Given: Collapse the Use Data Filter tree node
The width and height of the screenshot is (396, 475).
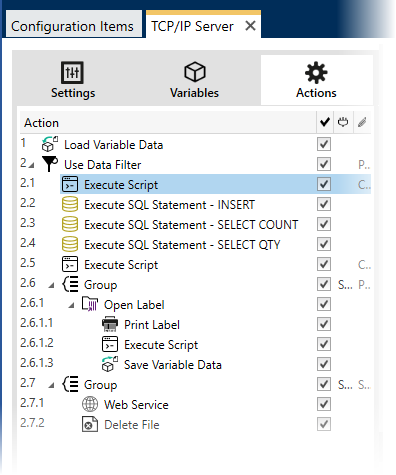Looking at the screenshot, I should (x=31, y=165).
